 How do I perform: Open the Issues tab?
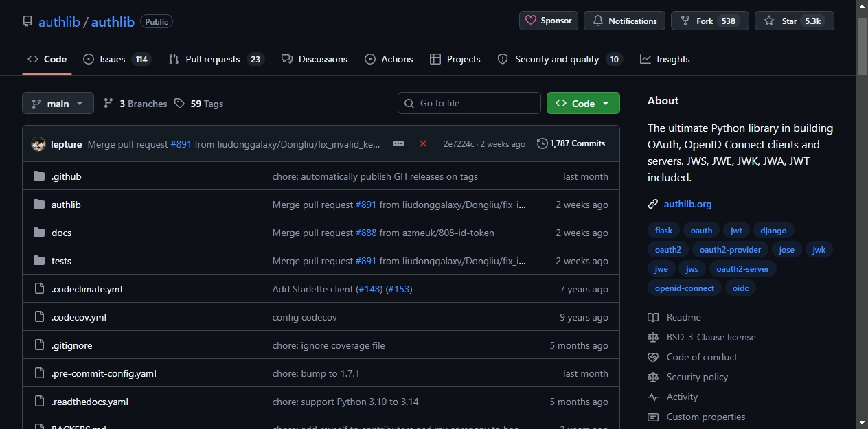point(117,59)
